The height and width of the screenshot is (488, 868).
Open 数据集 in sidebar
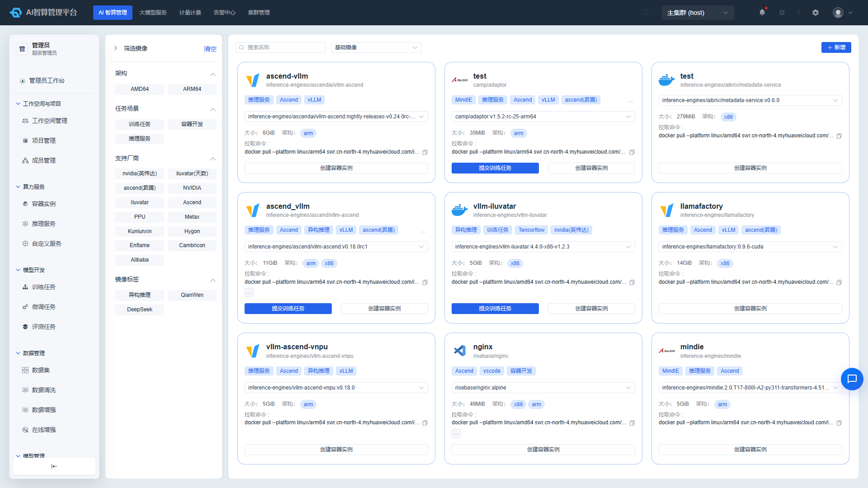pyautogui.click(x=41, y=370)
